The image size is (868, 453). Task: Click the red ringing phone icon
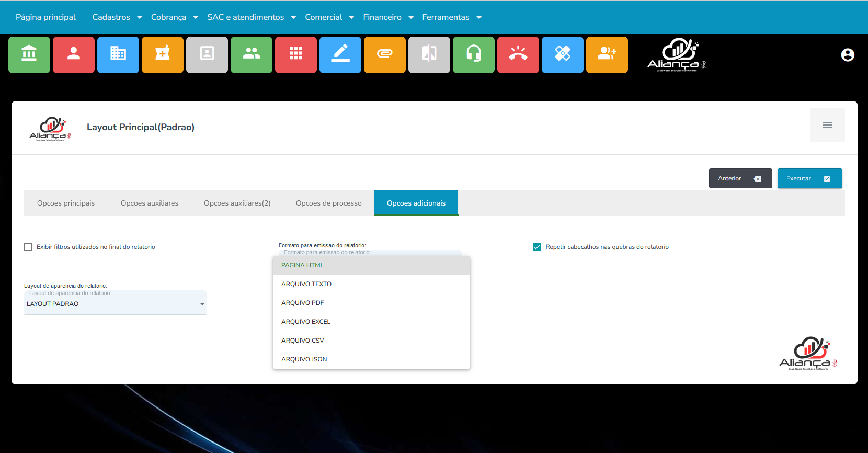tap(518, 54)
